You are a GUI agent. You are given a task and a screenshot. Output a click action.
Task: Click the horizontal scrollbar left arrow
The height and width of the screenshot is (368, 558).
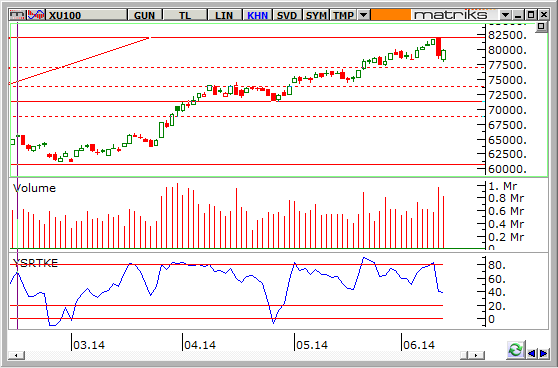click(x=17, y=355)
